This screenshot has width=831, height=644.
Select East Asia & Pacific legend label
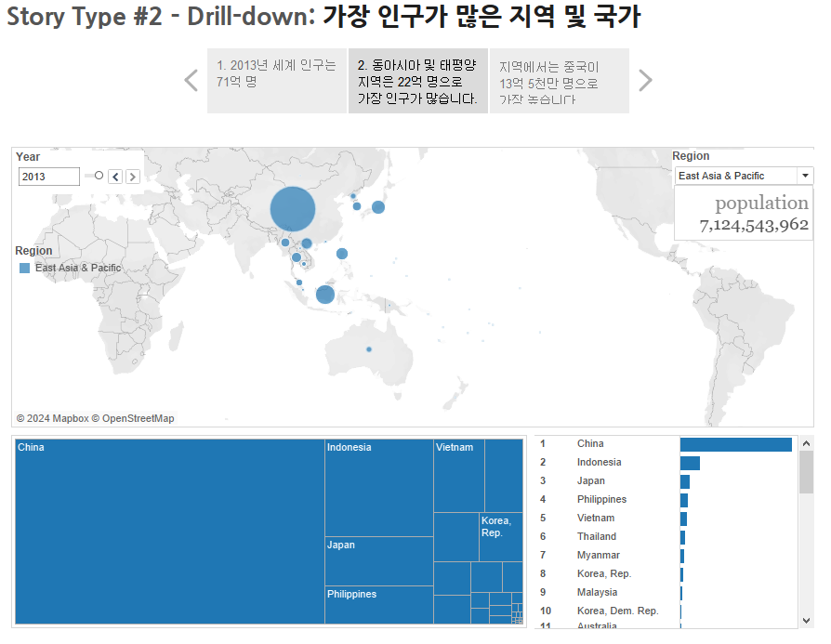78,269
